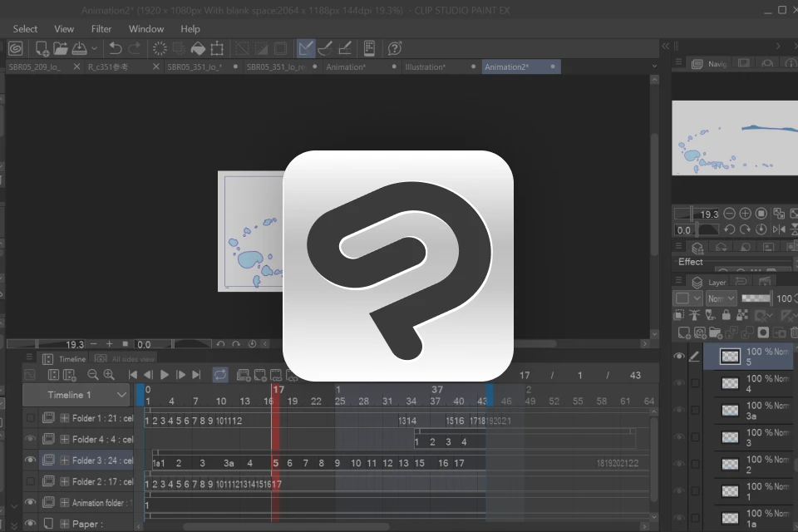This screenshot has height=532, width=798.
Task: Close the SBR05_209_lo_ tab
Action: click(x=76, y=66)
